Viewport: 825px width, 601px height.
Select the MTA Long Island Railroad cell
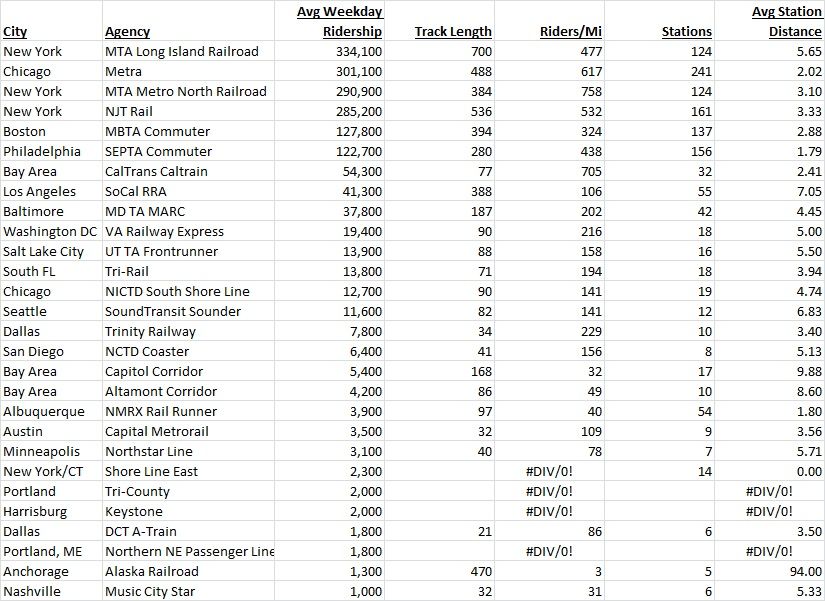coord(181,51)
